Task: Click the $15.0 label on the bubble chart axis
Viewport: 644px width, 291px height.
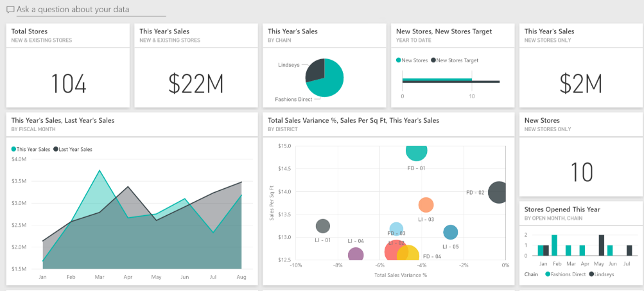Action: (x=284, y=146)
